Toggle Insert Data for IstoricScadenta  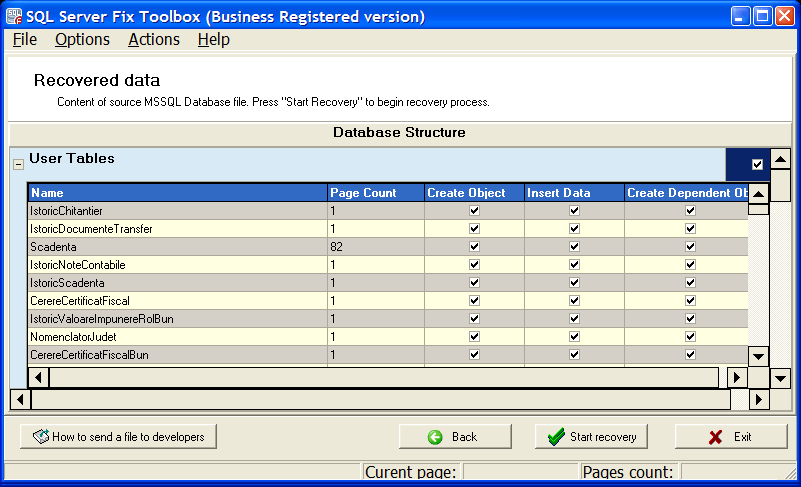pyautogui.click(x=574, y=283)
